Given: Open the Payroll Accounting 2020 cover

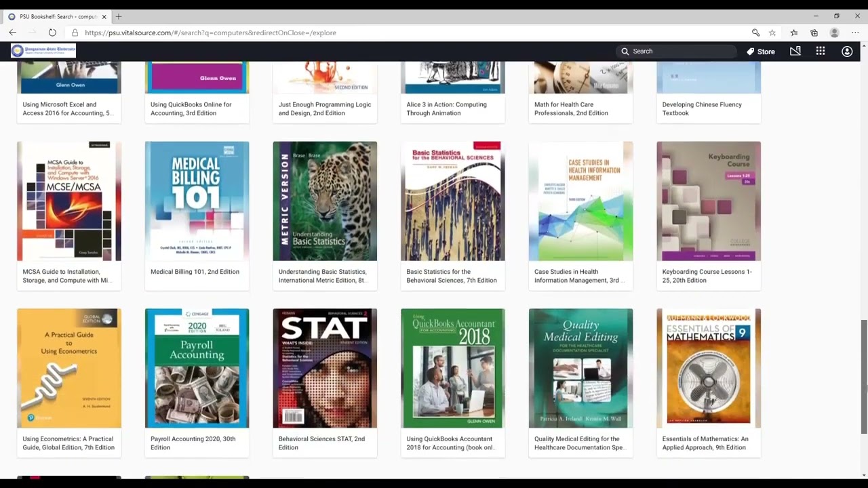Looking at the screenshot, I should [x=197, y=368].
